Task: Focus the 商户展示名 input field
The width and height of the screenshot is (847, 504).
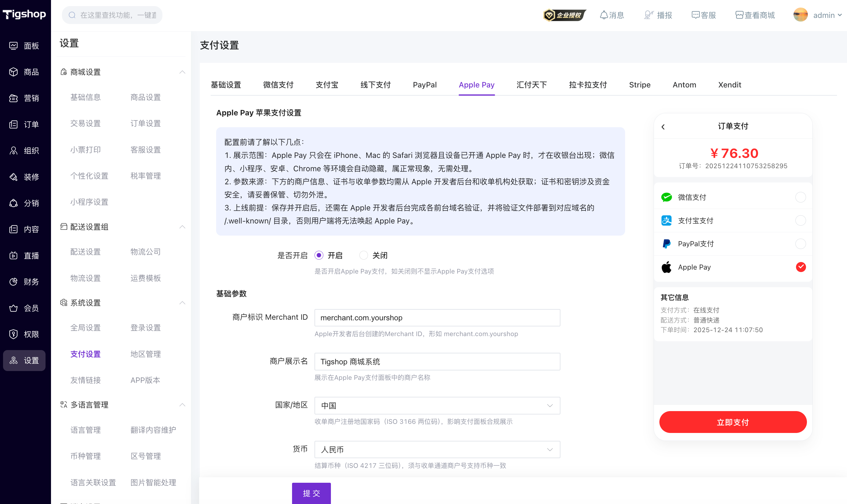Action: (437, 361)
